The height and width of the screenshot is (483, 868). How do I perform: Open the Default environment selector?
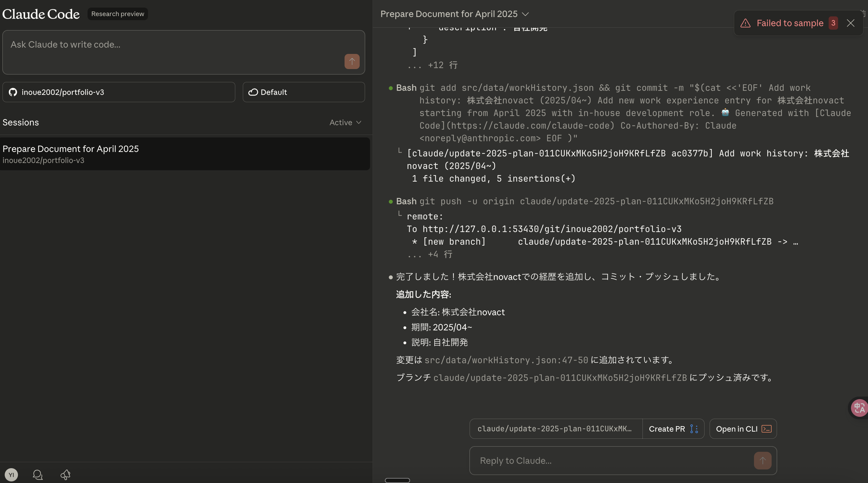[304, 92]
